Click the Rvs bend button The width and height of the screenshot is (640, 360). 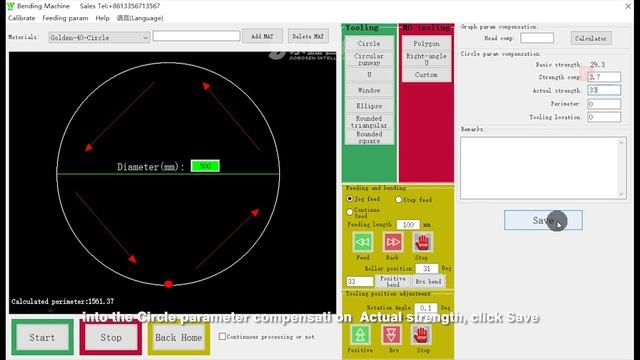[428, 281]
